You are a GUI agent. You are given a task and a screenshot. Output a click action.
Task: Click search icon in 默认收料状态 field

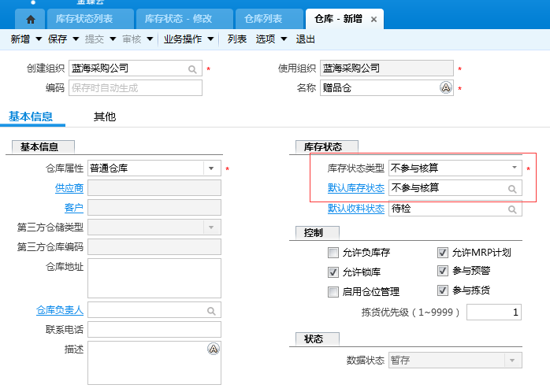click(512, 209)
